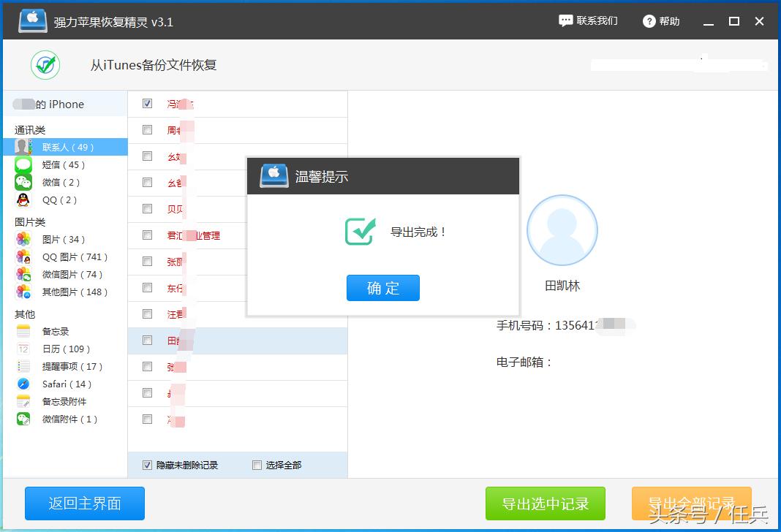Image resolution: width=781 pixels, height=532 pixels.
Task: Check the checkbox next to contact 周
Action: click(147, 130)
